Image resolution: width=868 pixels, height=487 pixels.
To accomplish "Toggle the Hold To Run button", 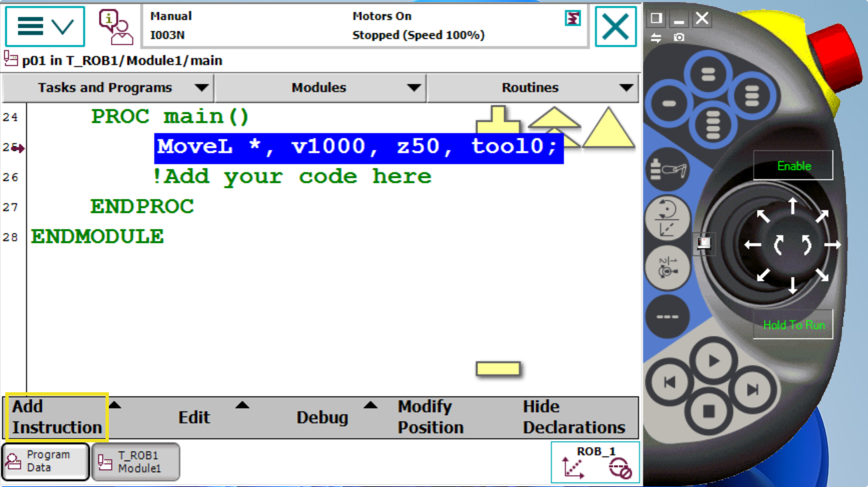I will (x=793, y=325).
